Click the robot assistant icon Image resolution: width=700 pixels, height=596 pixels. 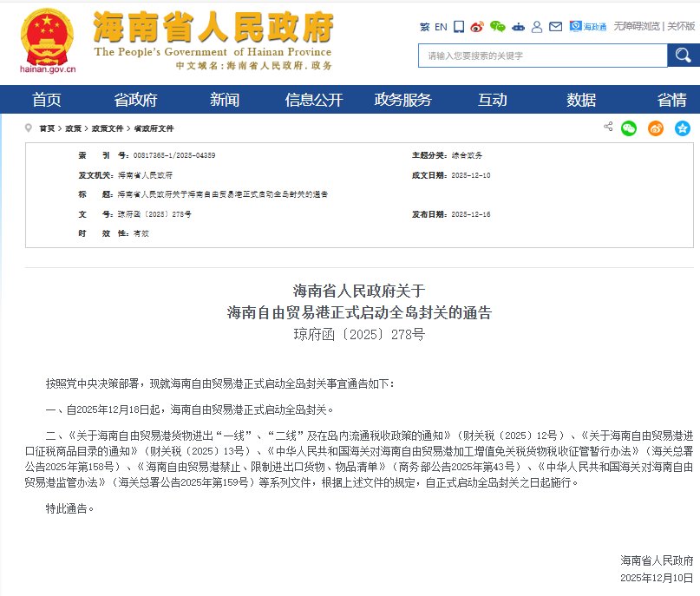tap(518, 27)
